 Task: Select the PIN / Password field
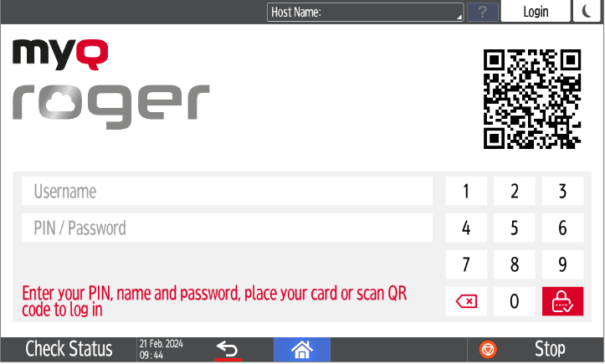[x=227, y=228]
